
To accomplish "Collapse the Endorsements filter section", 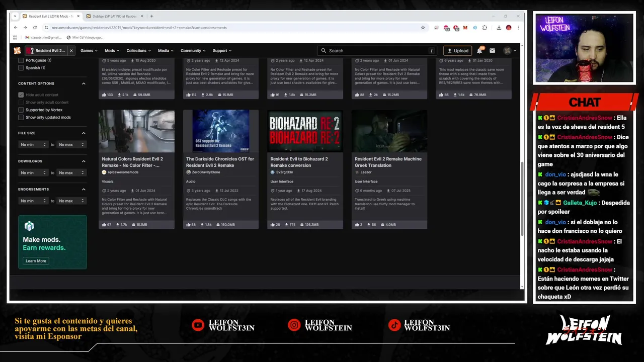I will (84, 190).
